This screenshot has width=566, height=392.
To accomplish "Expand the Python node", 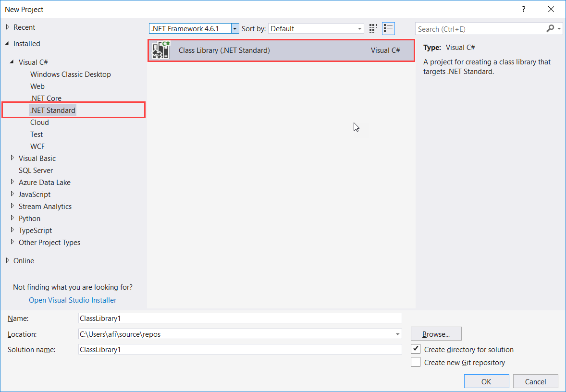I will [12, 218].
